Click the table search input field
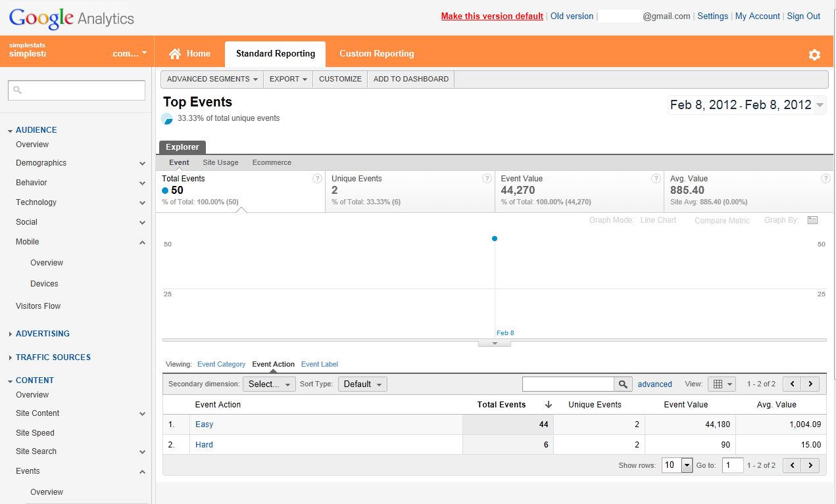 [x=568, y=384]
